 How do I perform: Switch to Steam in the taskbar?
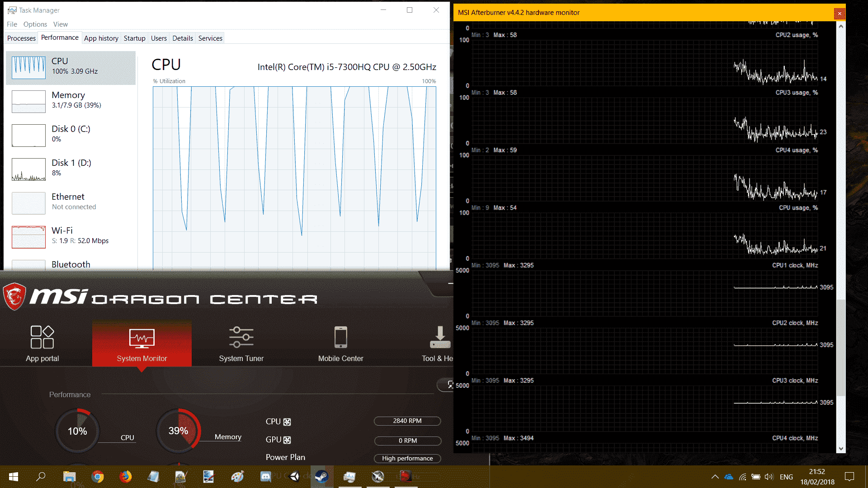pyautogui.click(x=321, y=477)
